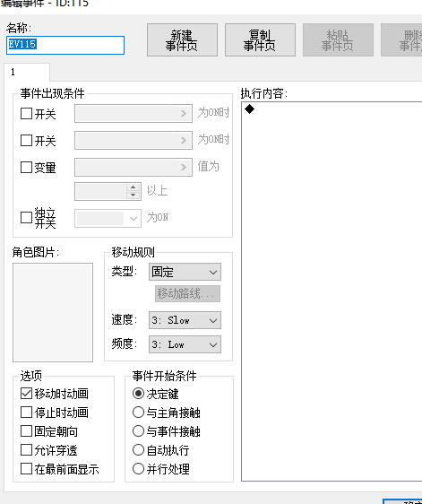This screenshot has height=504, width=422.
Task: Decrease the variable value stepper down arrow
Action: [133, 196]
